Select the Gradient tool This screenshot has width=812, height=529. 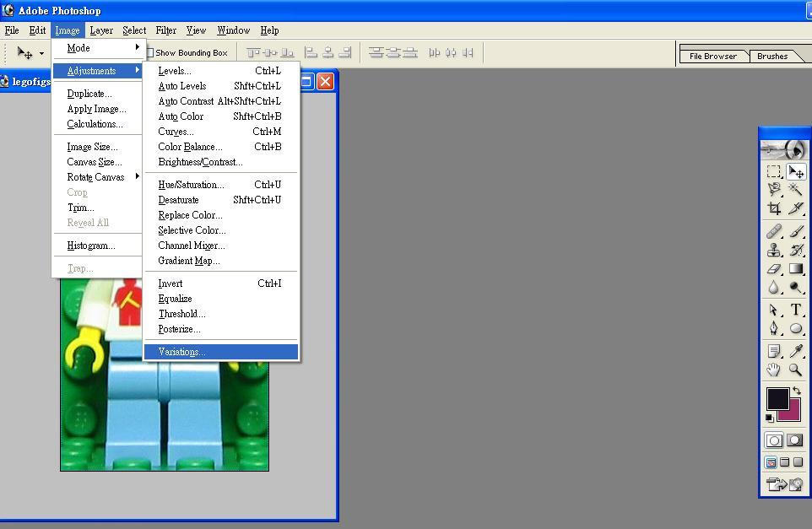tap(795, 268)
